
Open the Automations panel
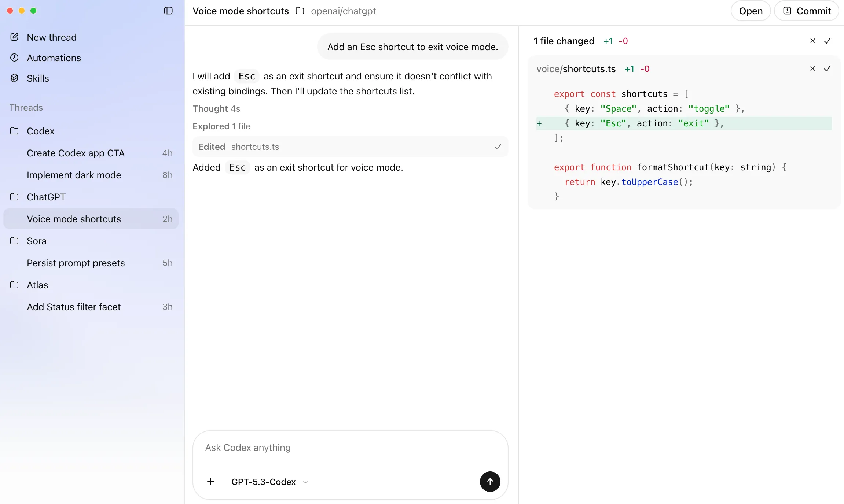(54, 58)
